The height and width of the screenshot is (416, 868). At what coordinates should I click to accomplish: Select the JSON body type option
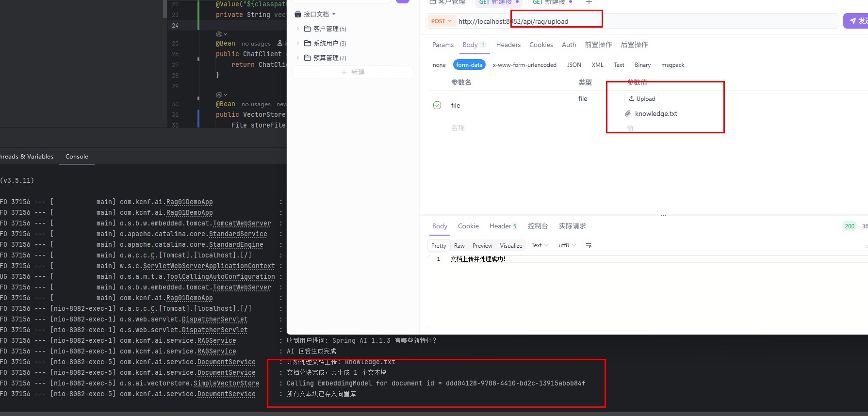(x=574, y=65)
